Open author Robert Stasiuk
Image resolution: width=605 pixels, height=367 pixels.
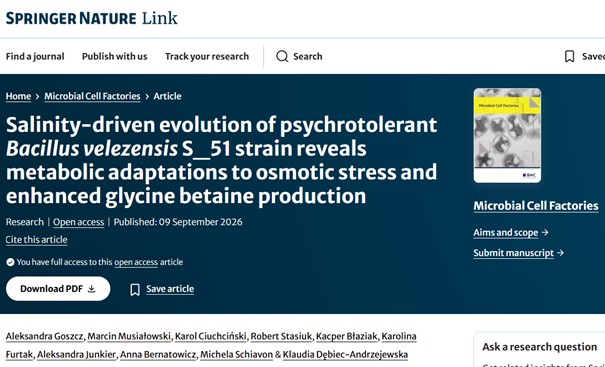(x=281, y=337)
